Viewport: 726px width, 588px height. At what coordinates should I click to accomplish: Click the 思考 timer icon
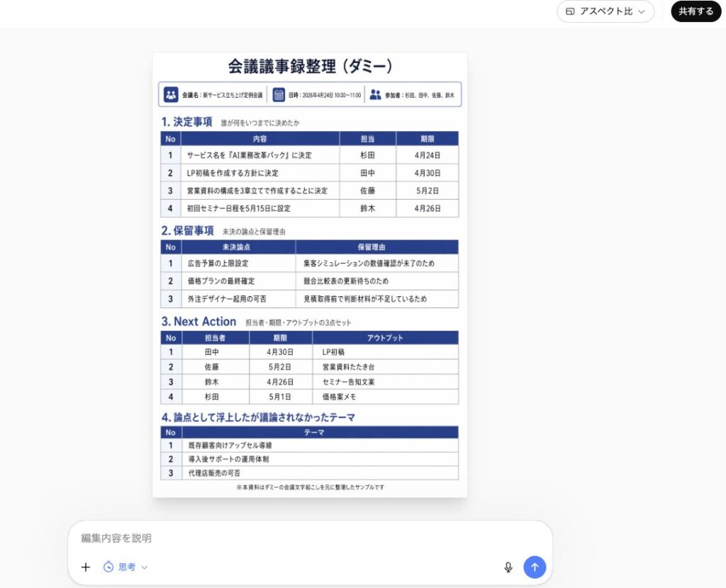pos(108,567)
